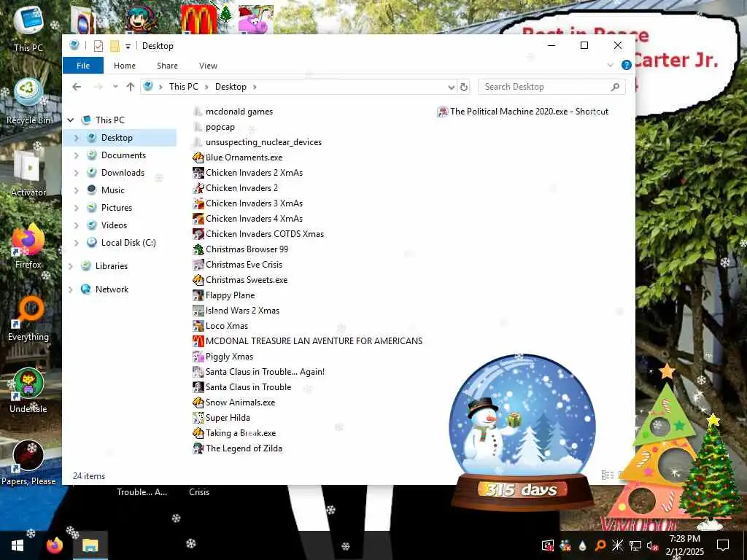Select the Taking a Break.exe file
747x560 pixels.
[x=234, y=433]
